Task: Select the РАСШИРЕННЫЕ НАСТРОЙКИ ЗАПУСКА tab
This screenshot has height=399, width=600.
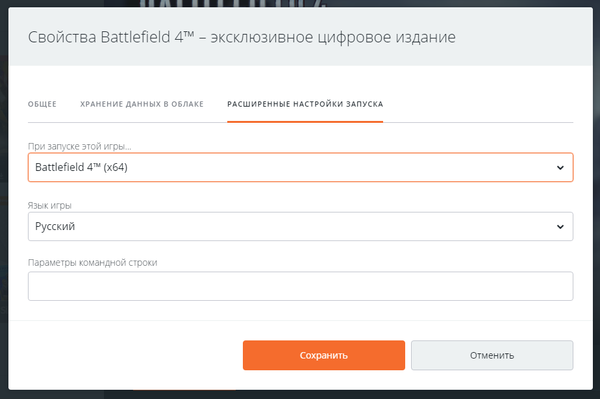Action: pyautogui.click(x=305, y=104)
